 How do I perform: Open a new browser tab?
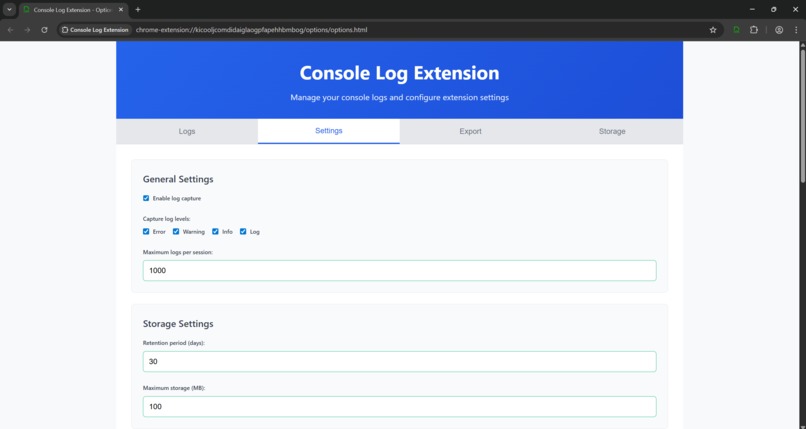click(x=138, y=10)
